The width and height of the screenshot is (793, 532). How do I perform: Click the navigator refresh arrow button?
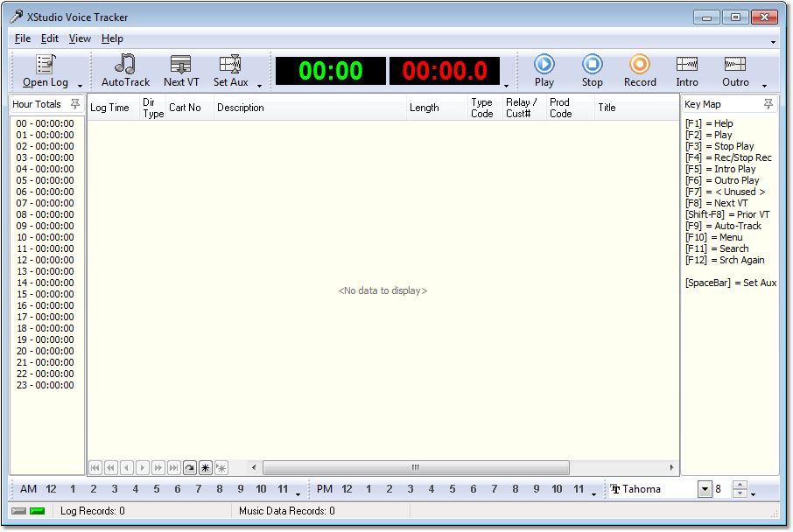pos(189,468)
